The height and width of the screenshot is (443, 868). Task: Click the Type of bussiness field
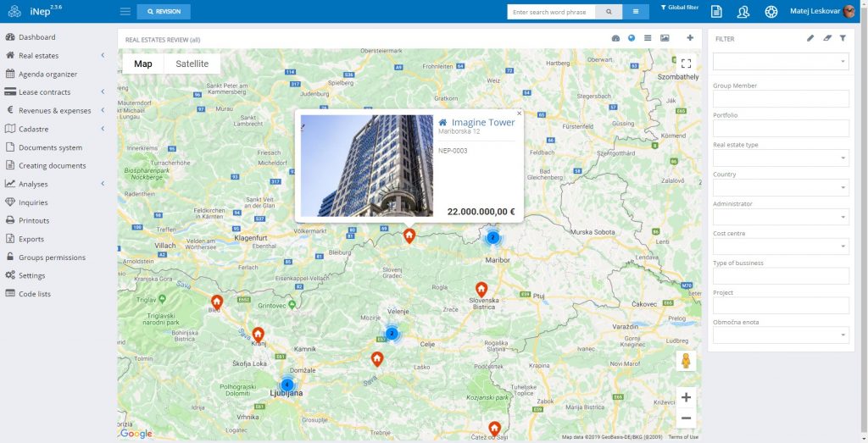click(781, 275)
